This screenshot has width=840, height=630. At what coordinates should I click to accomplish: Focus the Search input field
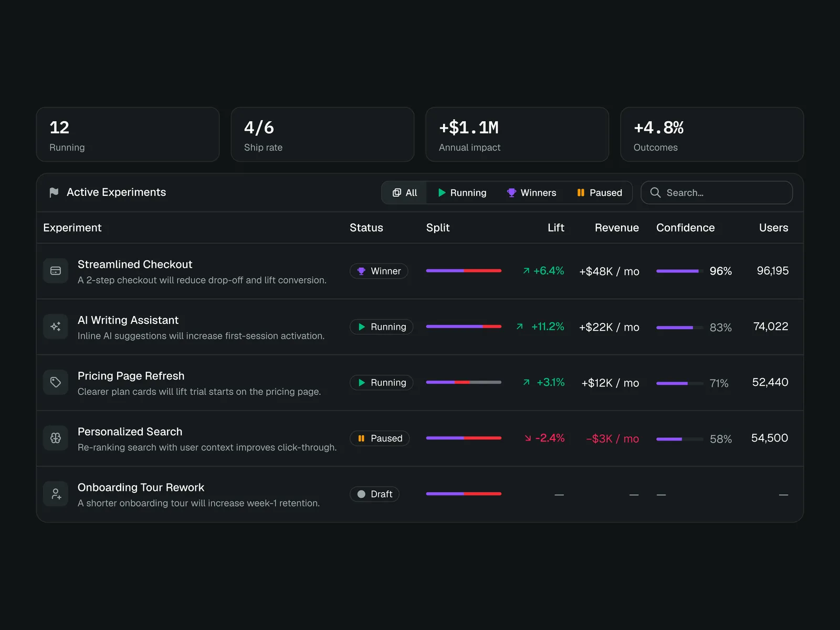click(x=717, y=193)
